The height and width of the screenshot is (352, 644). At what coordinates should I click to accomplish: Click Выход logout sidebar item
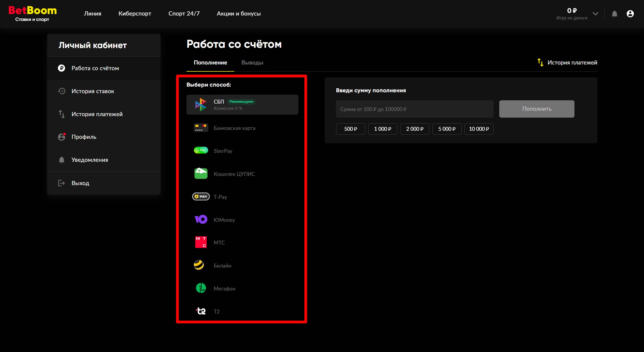80,183
